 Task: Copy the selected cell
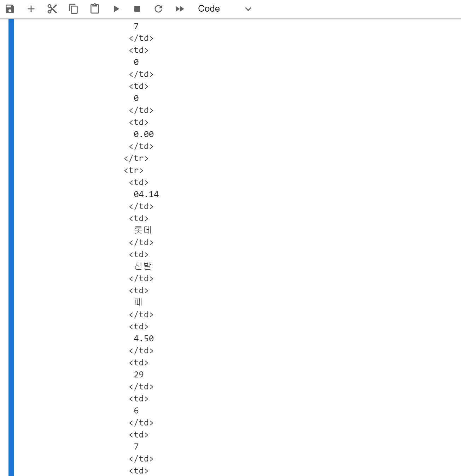[x=74, y=9]
